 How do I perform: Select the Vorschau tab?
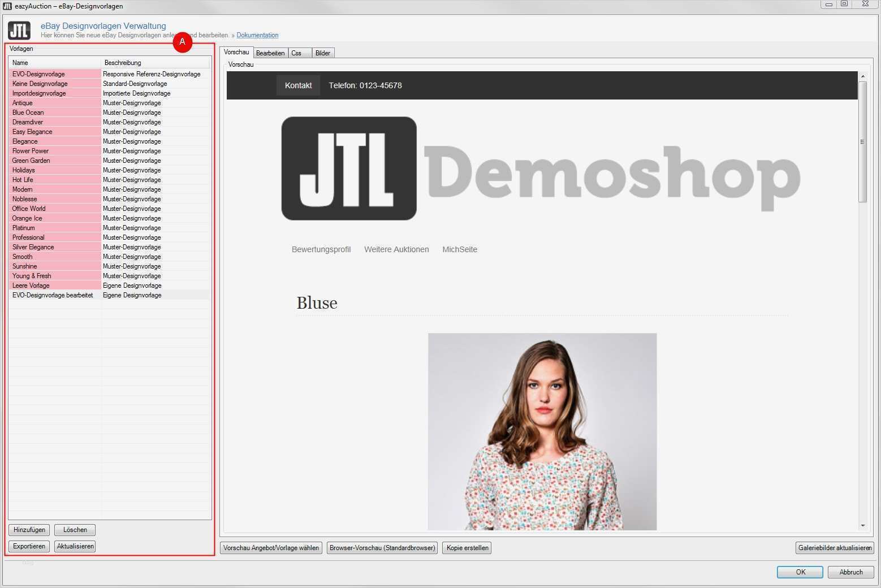(236, 51)
